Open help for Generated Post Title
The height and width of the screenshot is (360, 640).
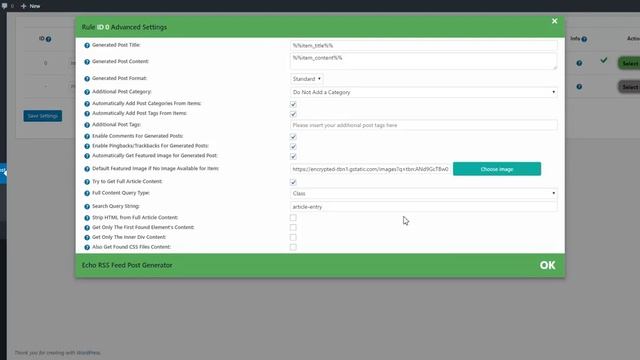coord(87,45)
